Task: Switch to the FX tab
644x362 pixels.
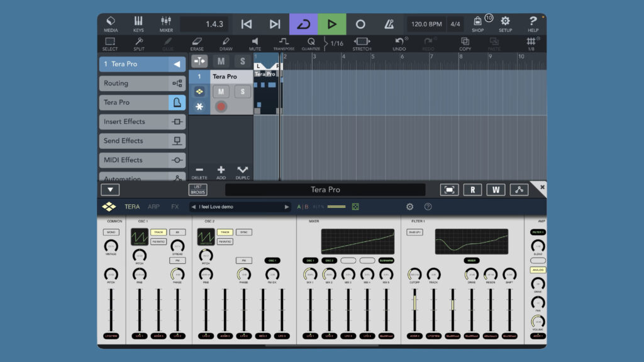Action: tap(175, 207)
